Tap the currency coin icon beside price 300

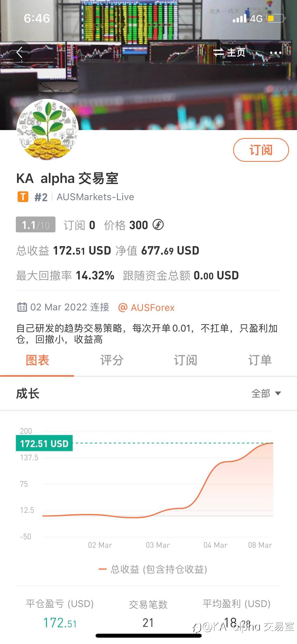click(158, 225)
